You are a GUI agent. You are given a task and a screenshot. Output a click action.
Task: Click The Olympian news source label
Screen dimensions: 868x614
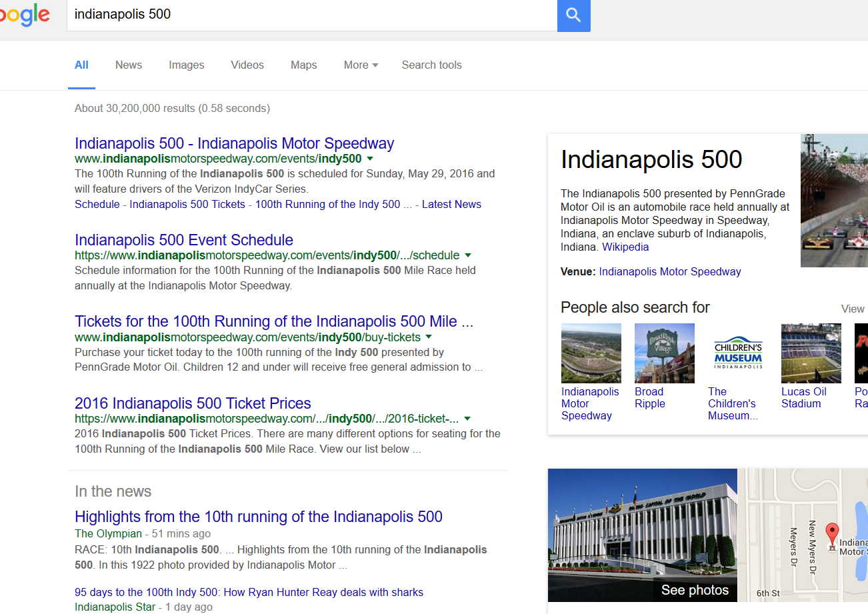(108, 533)
